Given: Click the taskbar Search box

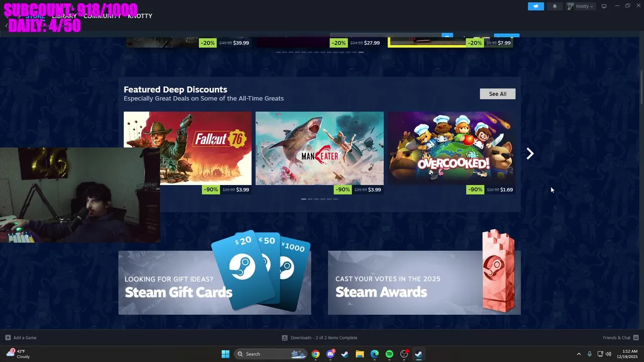Looking at the screenshot, I should pos(271,354).
